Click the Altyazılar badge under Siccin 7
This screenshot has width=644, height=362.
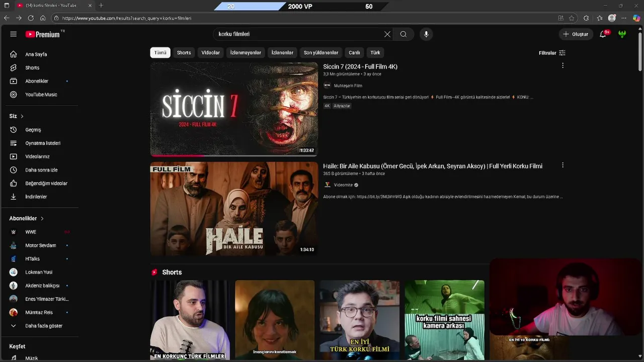pyautogui.click(x=342, y=106)
